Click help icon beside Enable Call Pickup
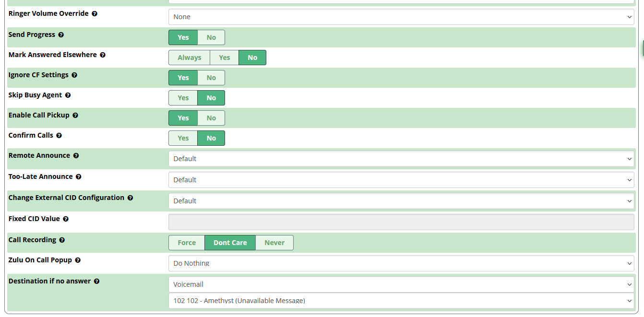The height and width of the screenshot is (317, 644). [75, 116]
